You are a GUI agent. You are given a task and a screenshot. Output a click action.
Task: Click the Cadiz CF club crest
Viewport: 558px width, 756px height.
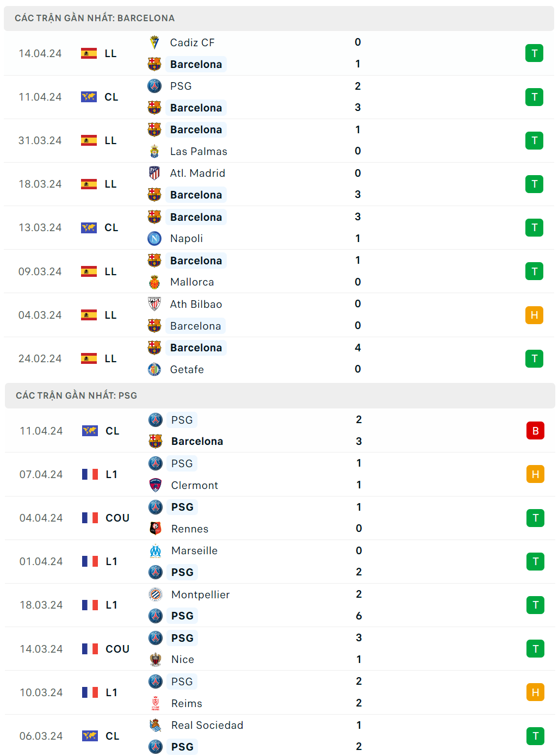point(154,42)
